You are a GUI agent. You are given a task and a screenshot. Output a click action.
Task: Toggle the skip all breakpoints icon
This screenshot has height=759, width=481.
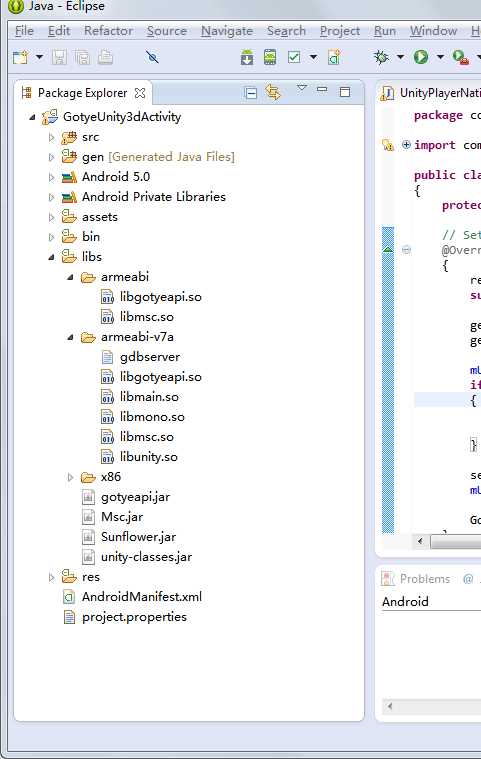152,58
